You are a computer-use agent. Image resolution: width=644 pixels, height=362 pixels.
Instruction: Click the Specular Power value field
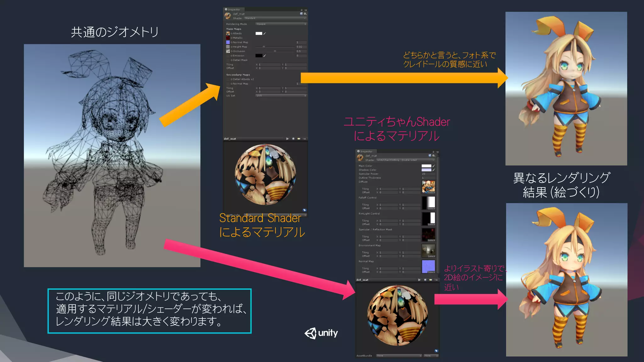428,174
